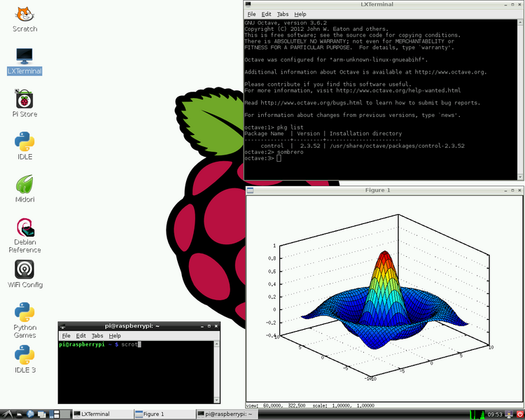
Task: Click the scrot command line in small terminal
Action: (x=100, y=344)
